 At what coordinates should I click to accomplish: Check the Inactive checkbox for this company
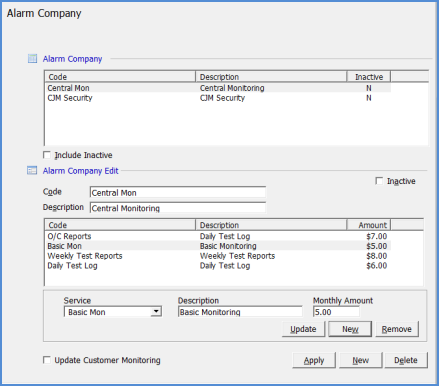click(x=379, y=181)
